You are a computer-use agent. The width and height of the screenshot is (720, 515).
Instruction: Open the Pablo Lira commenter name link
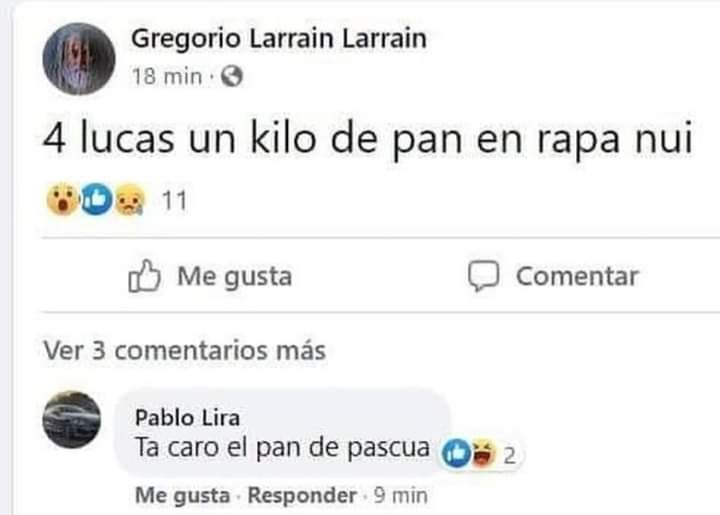coord(187,418)
